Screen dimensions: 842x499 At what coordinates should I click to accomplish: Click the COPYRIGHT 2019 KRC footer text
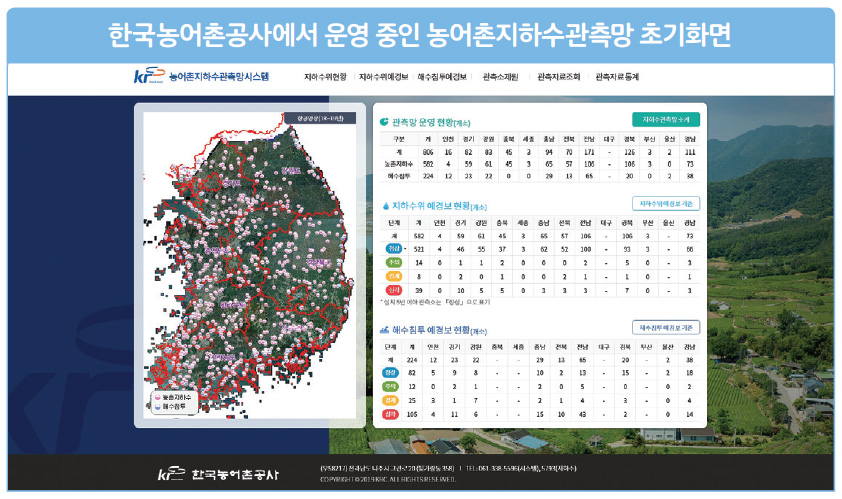coord(388,479)
